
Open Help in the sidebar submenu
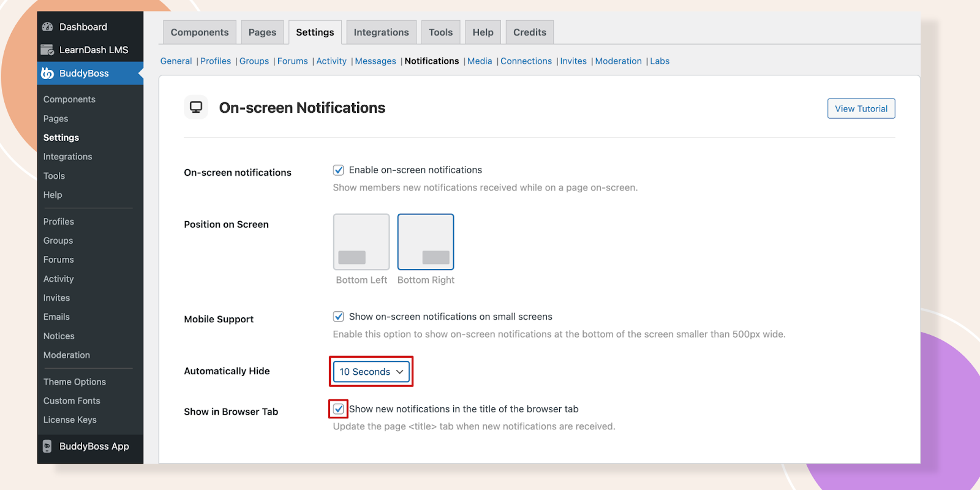(53, 195)
